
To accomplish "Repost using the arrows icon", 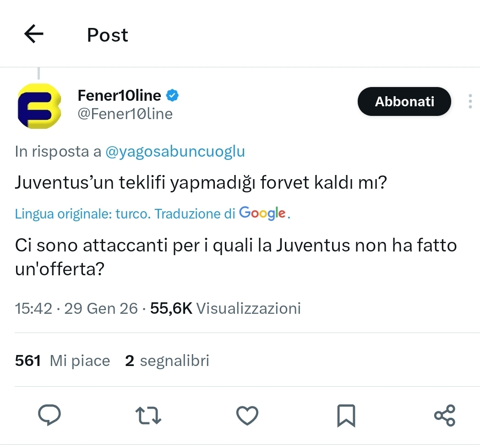I will [148, 415].
